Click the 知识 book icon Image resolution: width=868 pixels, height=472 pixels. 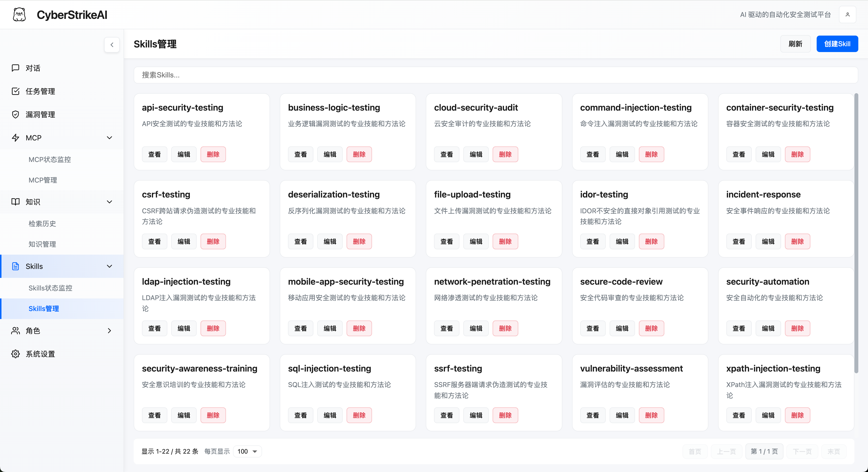point(15,202)
